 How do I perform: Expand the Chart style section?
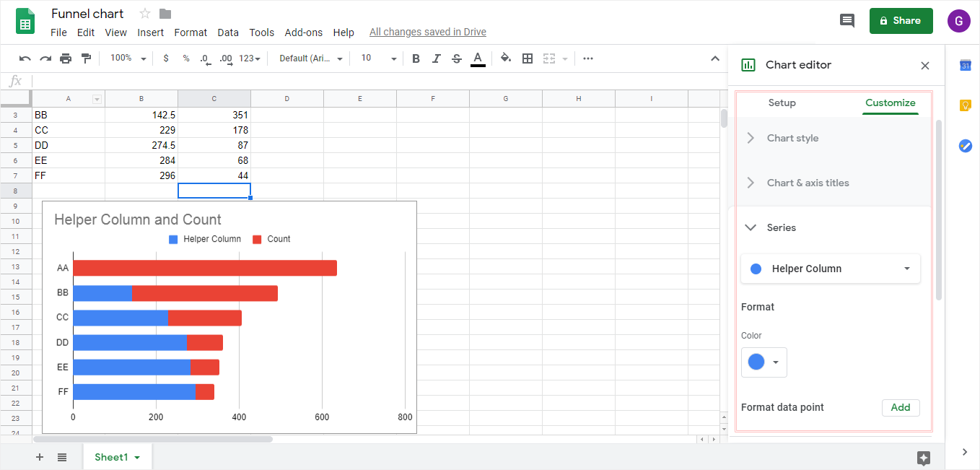point(795,138)
